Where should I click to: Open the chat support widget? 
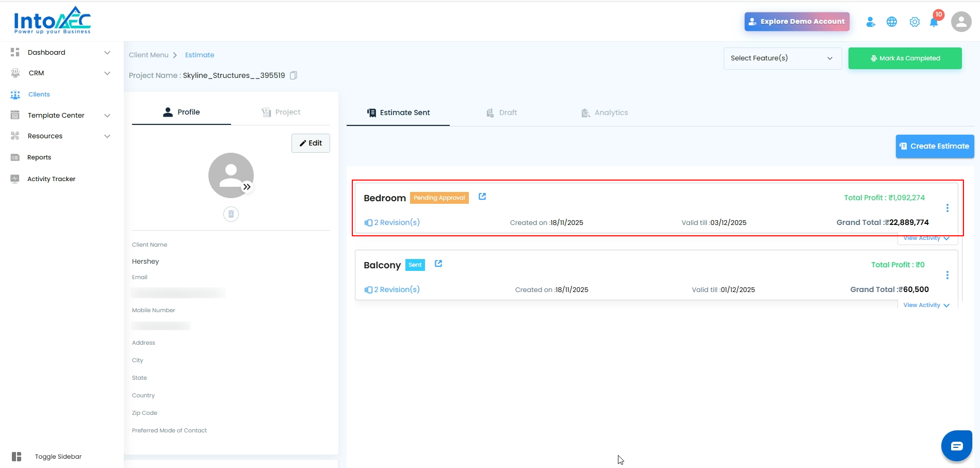point(957,446)
